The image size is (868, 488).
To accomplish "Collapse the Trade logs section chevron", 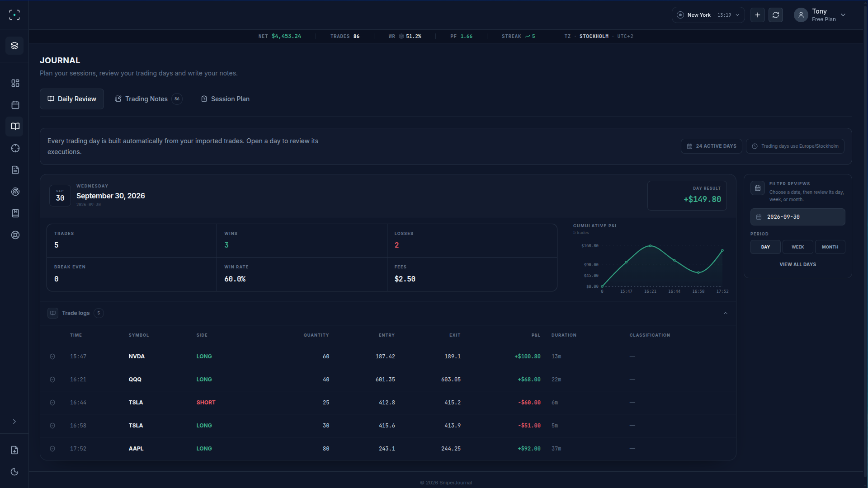I will [726, 313].
